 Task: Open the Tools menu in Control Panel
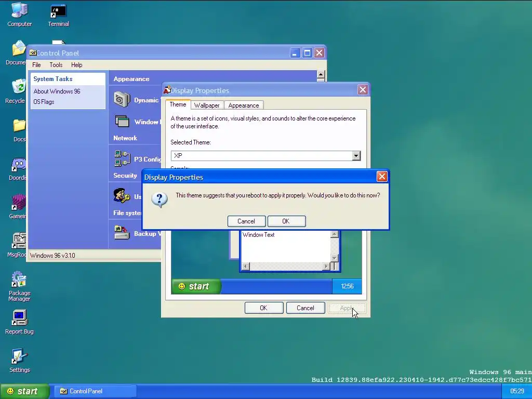[x=56, y=65]
